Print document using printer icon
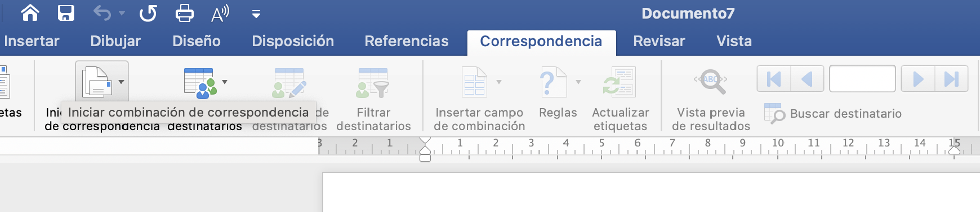980x212 pixels. (x=184, y=13)
